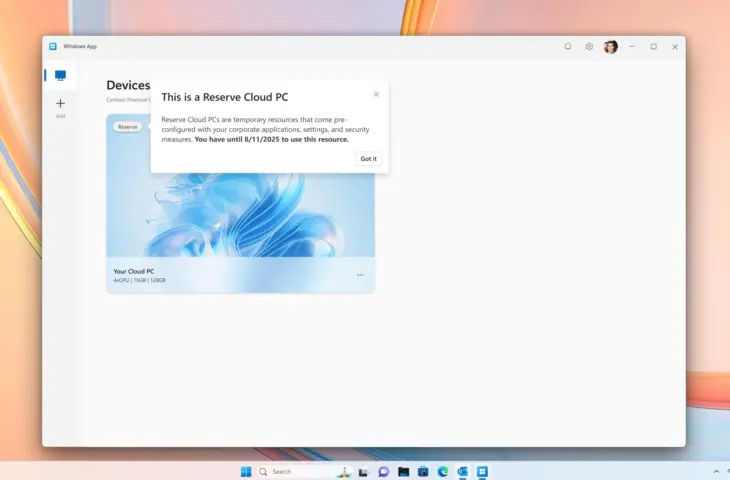Select the 'Your Cloud PC' name text
730x480 pixels.
click(x=134, y=271)
